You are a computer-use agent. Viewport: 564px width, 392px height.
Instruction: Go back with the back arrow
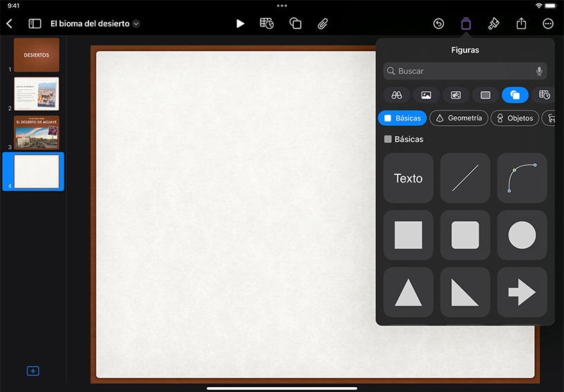[10, 24]
